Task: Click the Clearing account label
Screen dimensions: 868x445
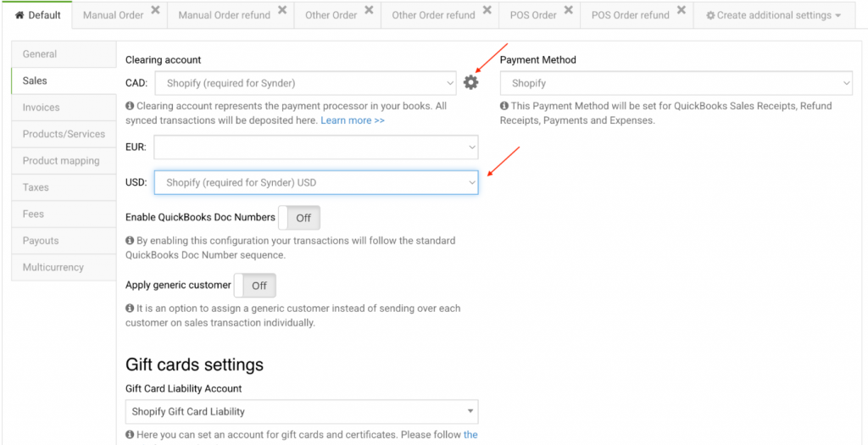Action: (164, 59)
